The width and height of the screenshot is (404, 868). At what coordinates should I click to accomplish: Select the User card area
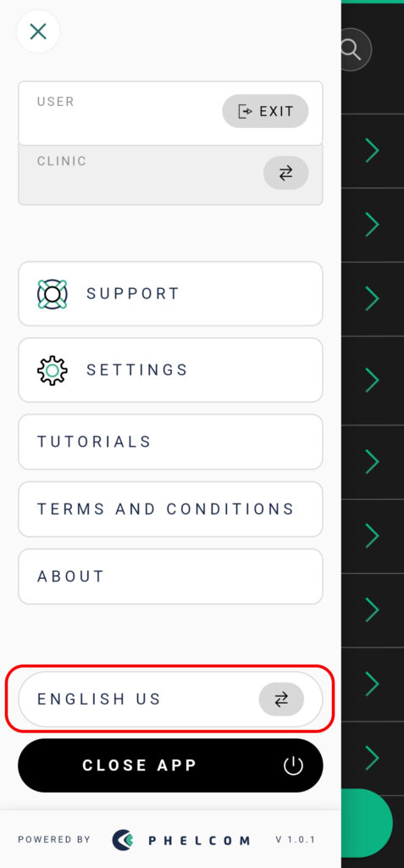tap(170, 114)
